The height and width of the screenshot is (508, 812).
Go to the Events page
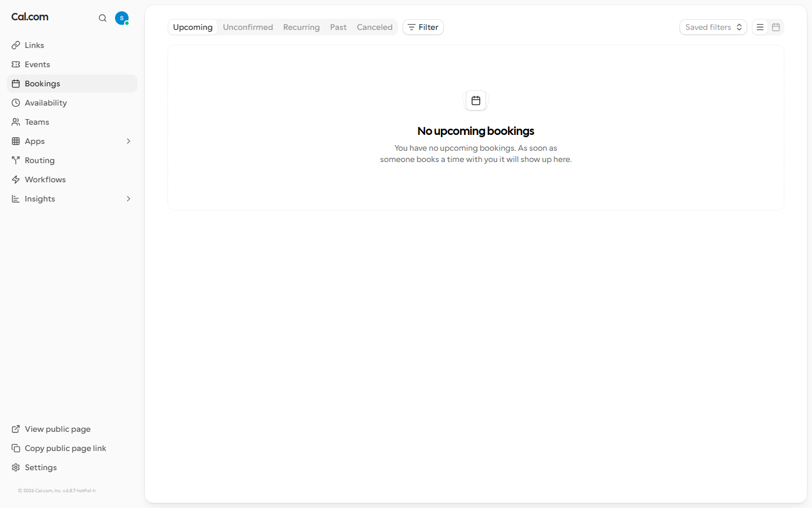tap(72, 64)
